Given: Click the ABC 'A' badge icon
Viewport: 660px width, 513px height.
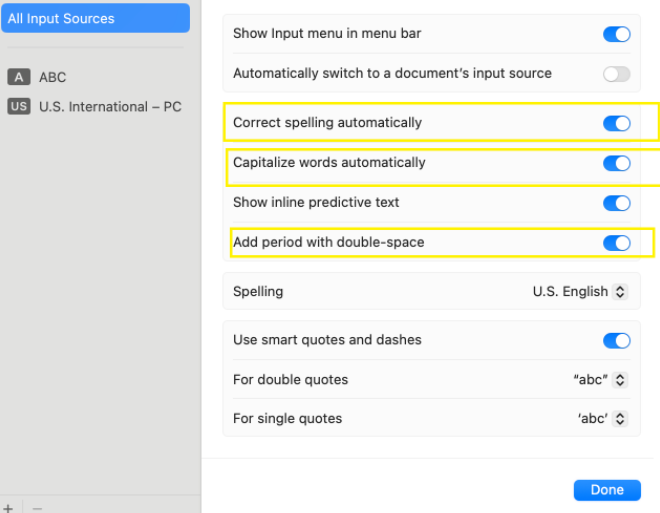Looking at the screenshot, I should tap(19, 77).
